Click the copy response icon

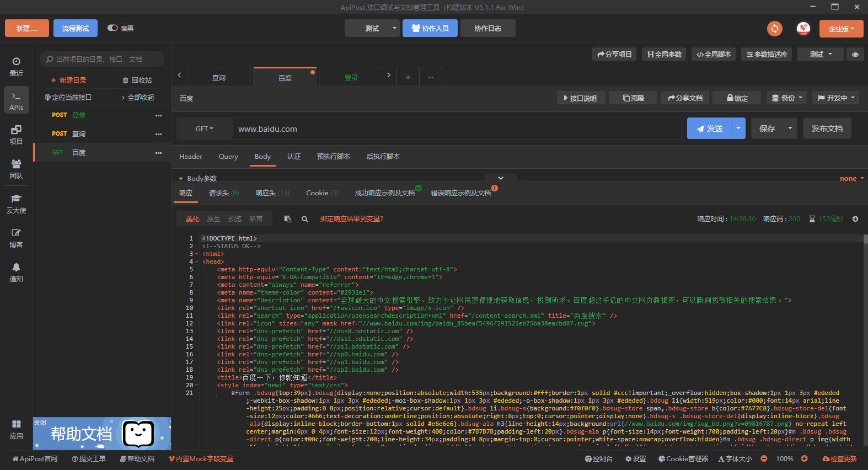288,219
